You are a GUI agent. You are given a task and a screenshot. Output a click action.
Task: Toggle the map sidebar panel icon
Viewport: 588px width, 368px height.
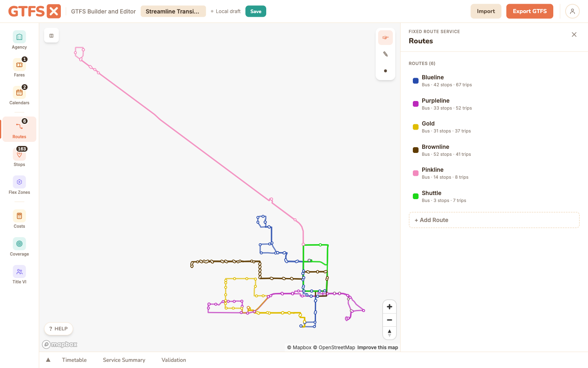click(51, 36)
